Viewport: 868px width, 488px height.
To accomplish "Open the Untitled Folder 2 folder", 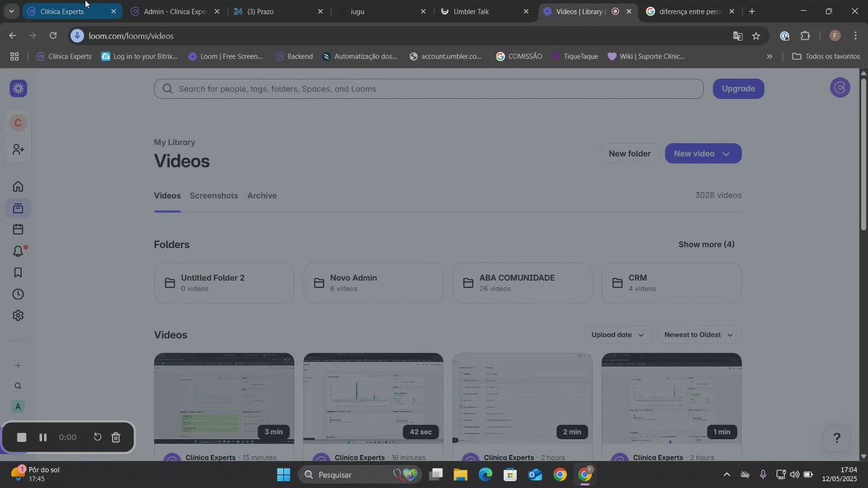I will point(224,283).
